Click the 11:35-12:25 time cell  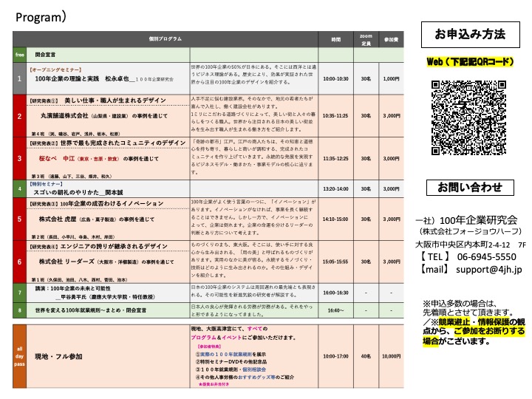(335, 158)
